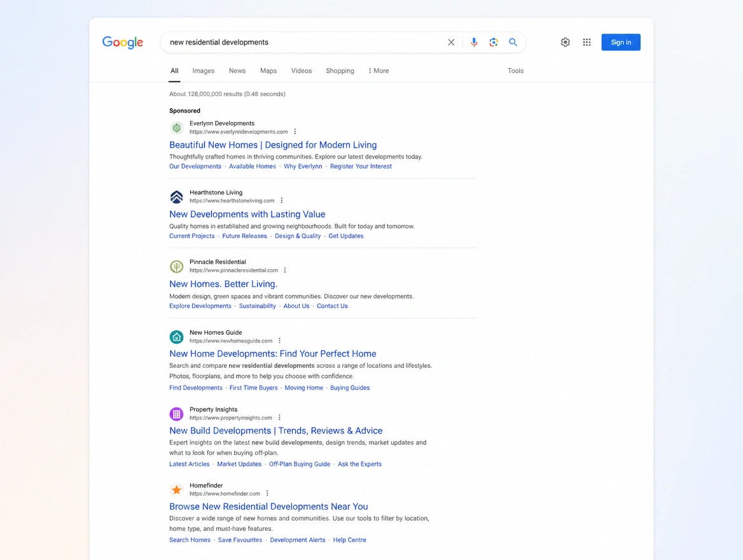The image size is (743, 560).
Task: Click the Why Everlynn sitelink
Action: (x=303, y=167)
